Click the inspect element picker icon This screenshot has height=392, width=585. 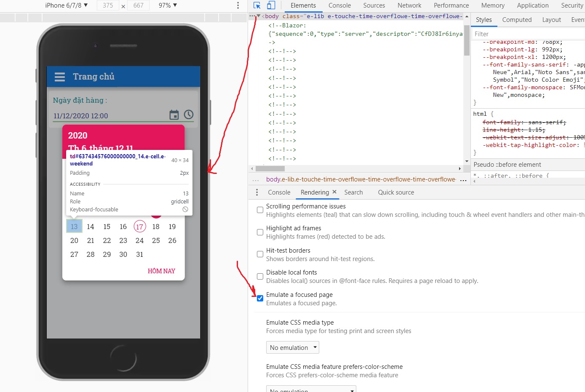point(257,5)
